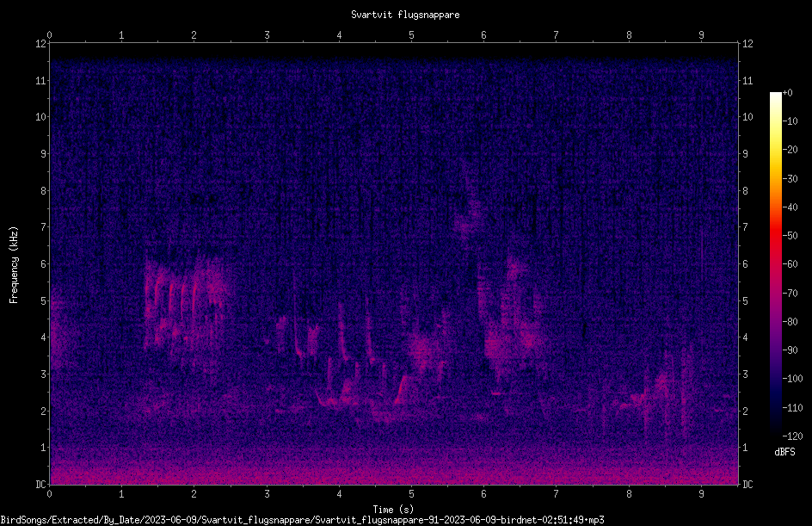Viewport: 812px width, 526px height.
Task: Select the "-50" color scale label
Action: pos(790,236)
